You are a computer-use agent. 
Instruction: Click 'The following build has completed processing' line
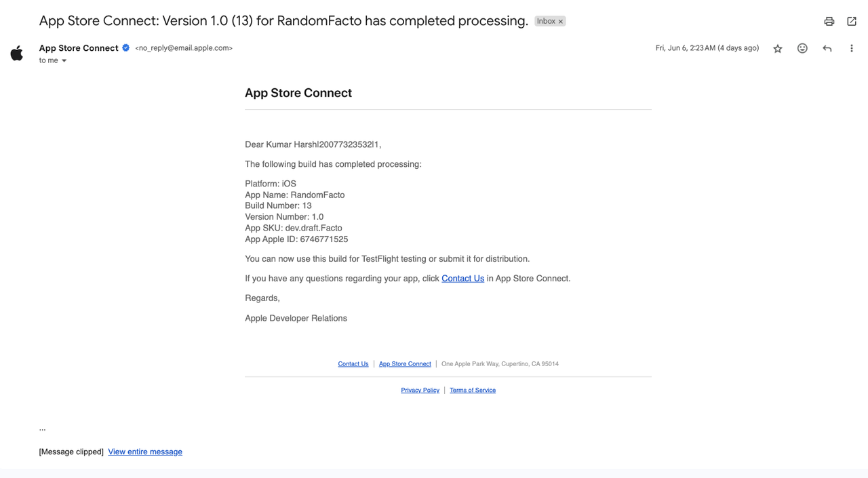pos(333,164)
